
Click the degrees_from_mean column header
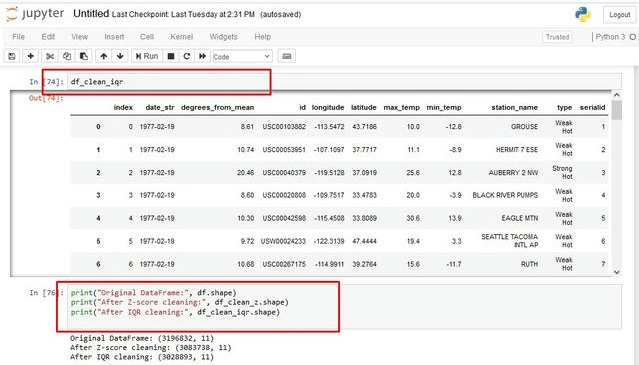[218, 108]
